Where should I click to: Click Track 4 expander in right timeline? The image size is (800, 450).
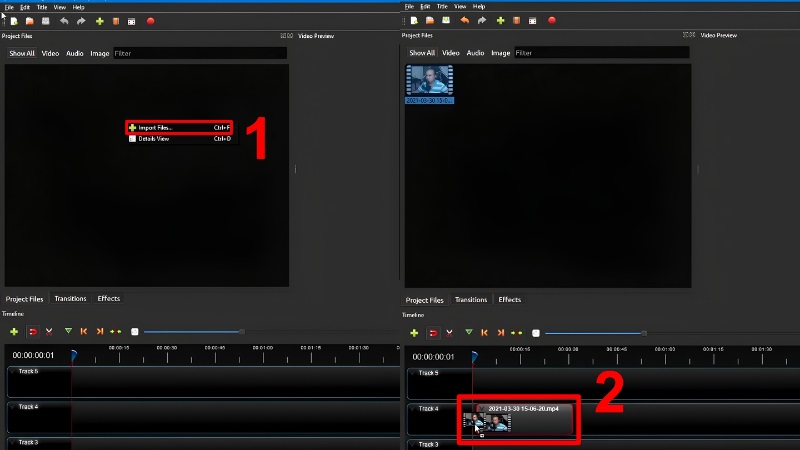412,409
